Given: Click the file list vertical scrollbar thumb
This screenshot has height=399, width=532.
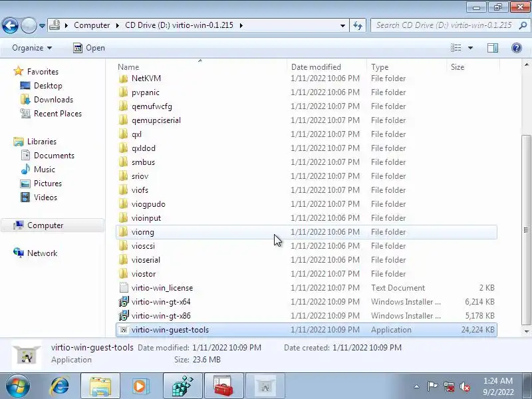Looking at the screenshot, I should [526, 229].
